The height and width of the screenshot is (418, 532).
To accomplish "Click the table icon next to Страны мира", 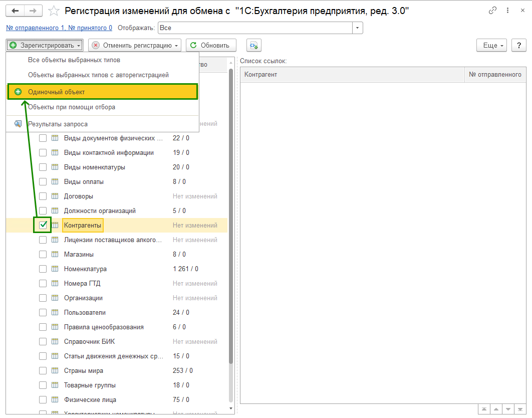I will coord(55,370).
